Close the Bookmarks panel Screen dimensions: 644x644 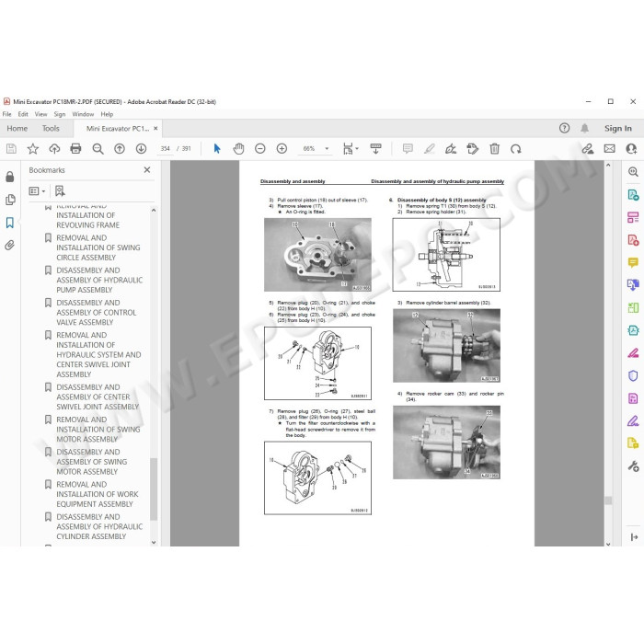(x=147, y=169)
